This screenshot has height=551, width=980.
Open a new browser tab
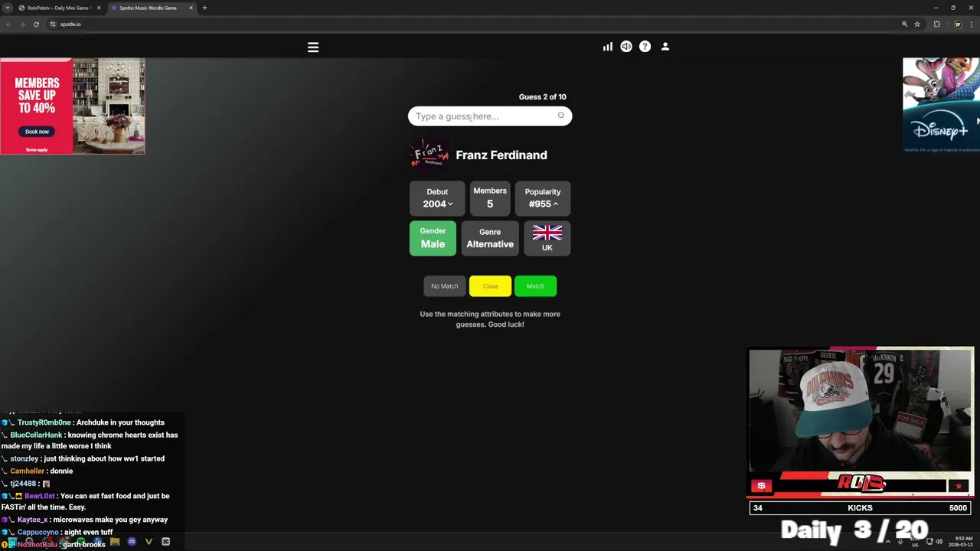coord(204,8)
